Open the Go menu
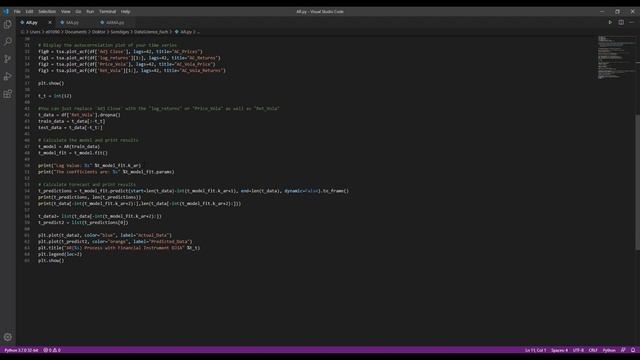Viewport: 640px width, 360px height. 78,11
